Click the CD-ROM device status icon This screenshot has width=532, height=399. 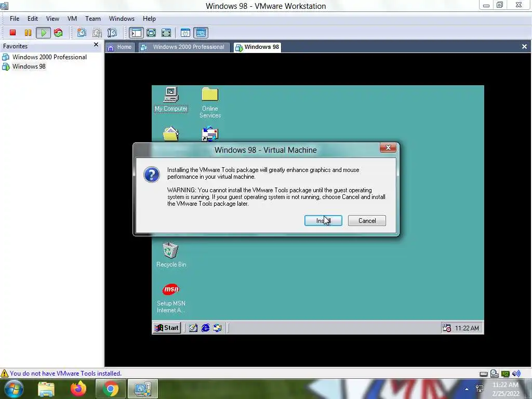click(x=495, y=374)
